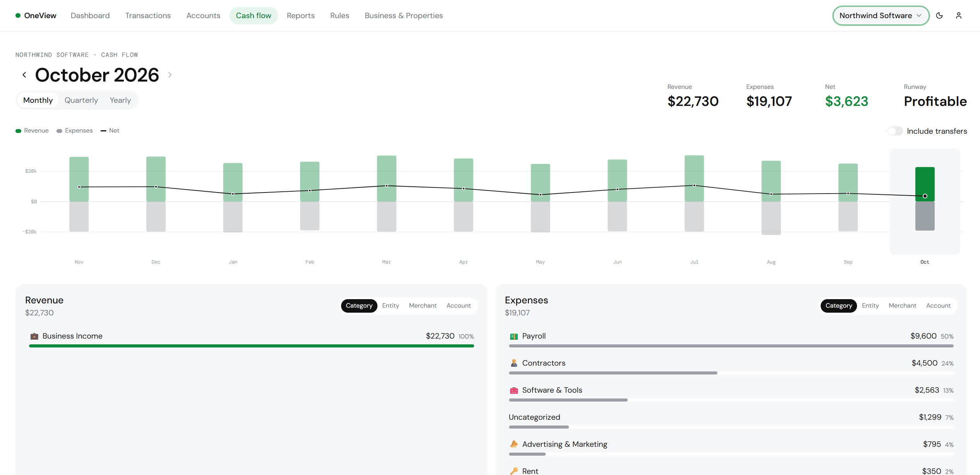This screenshot has height=475, width=980.
Task: Group Revenue by Merchant
Action: coord(423,306)
